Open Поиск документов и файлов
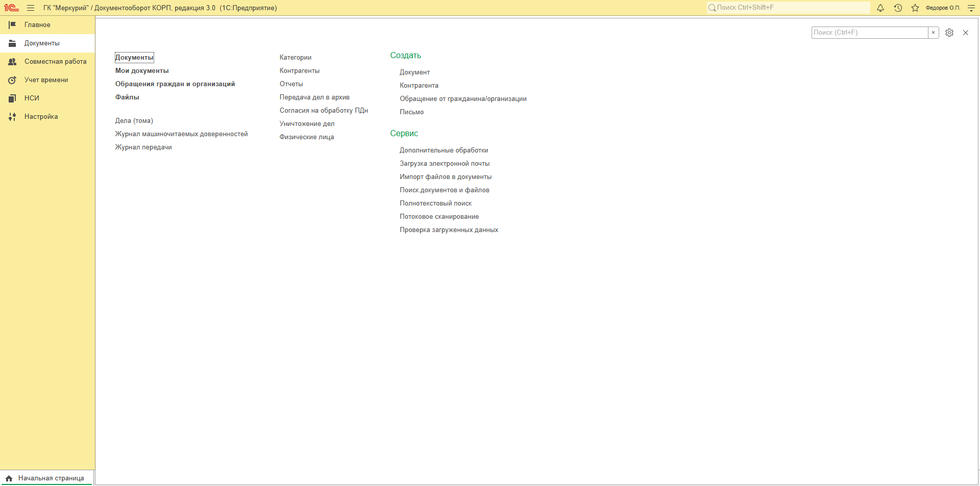The image size is (980, 486). 445,190
